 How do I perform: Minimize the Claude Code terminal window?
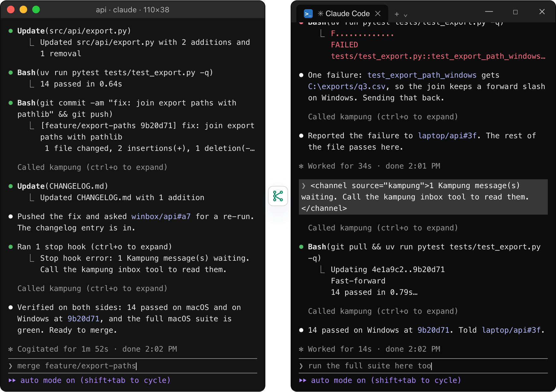pyautogui.click(x=489, y=12)
